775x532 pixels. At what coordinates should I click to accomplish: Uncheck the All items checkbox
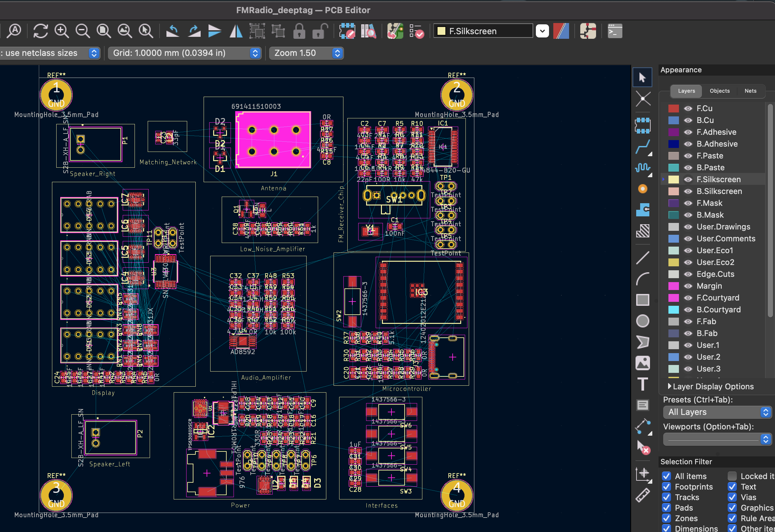(x=666, y=476)
